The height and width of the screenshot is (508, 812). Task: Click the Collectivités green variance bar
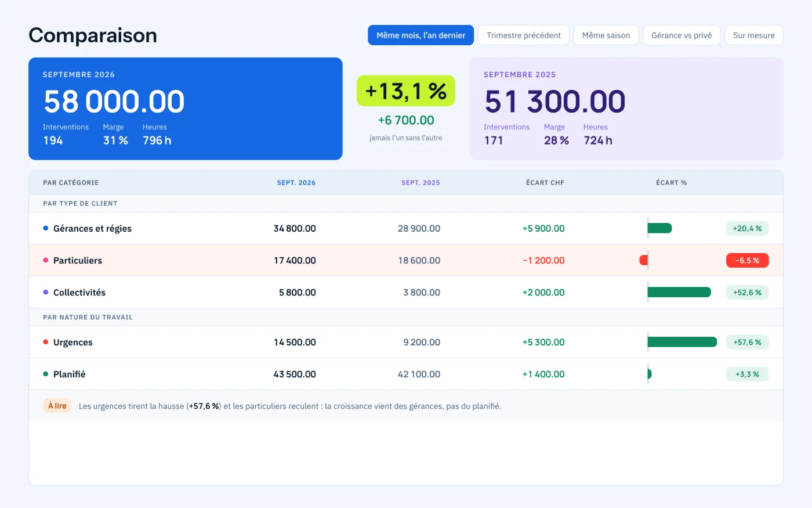[679, 292]
